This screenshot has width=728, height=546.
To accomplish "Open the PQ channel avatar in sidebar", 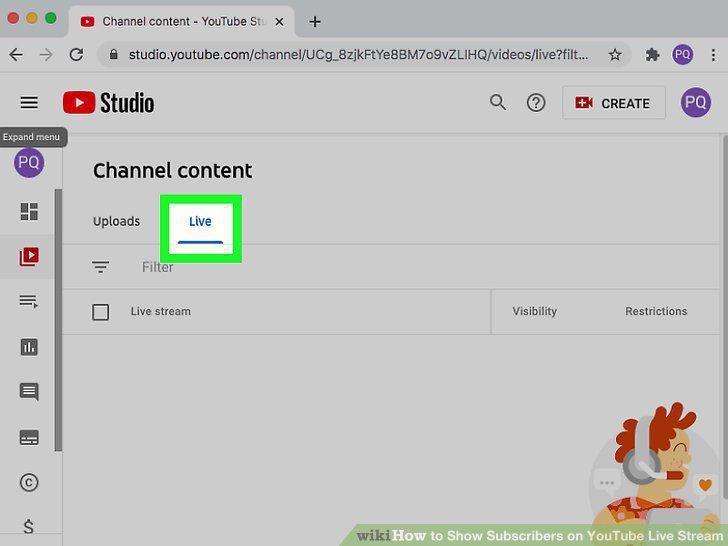I will [29, 162].
